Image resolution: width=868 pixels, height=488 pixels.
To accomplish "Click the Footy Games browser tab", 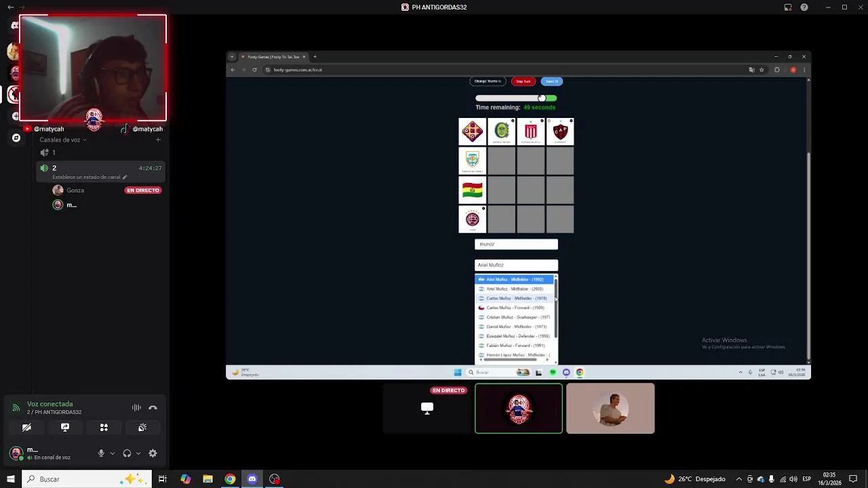I will (x=273, y=57).
